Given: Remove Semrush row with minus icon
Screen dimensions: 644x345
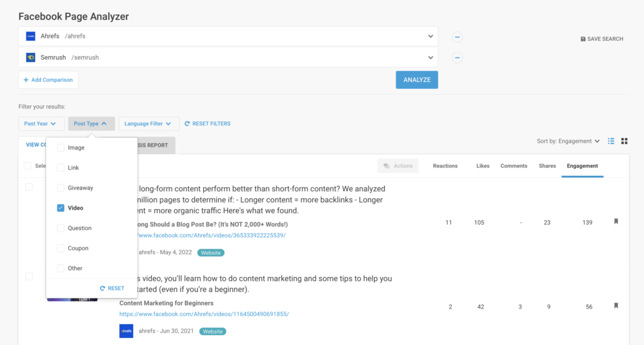Looking at the screenshot, I should [x=457, y=57].
